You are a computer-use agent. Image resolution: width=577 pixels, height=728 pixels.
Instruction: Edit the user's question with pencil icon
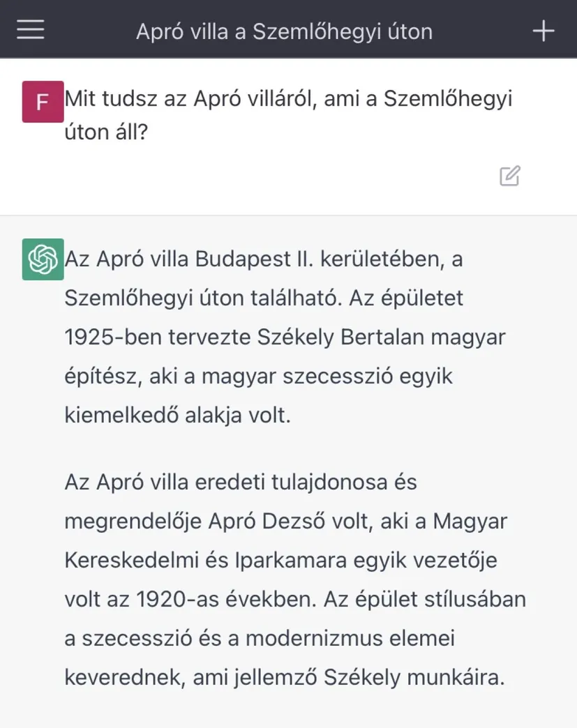510,176
